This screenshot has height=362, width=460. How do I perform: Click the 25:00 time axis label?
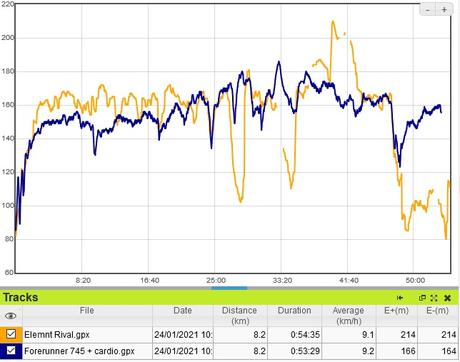click(216, 280)
